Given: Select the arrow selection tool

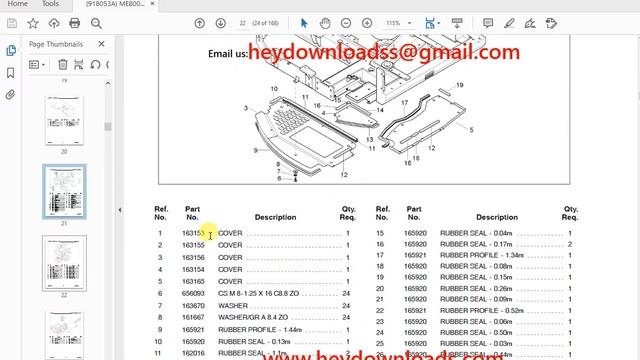Looking at the screenshot, I should pos(304,23).
